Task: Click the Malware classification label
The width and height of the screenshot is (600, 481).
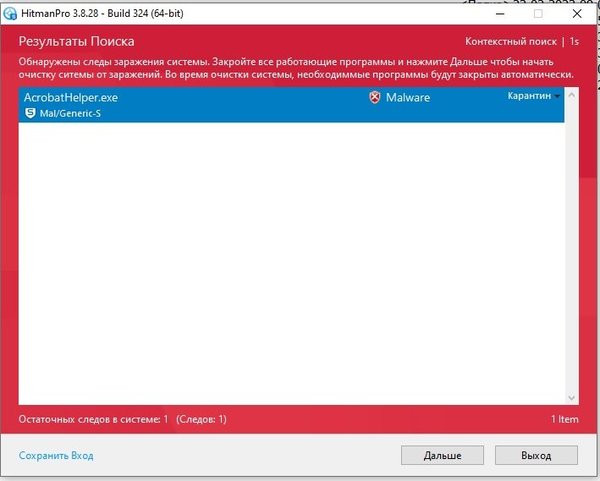Action: pyautogui.click(x=408, y=98)
